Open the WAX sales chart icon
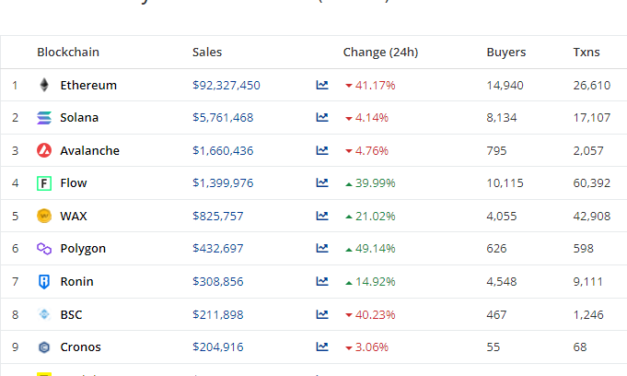The height and width of the screenshot is (376, 627). click(322, 216)
